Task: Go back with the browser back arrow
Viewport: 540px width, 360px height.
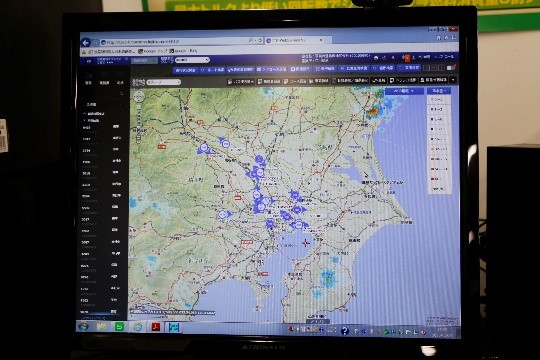Action: pyautogui.click(x=86, y=42)
